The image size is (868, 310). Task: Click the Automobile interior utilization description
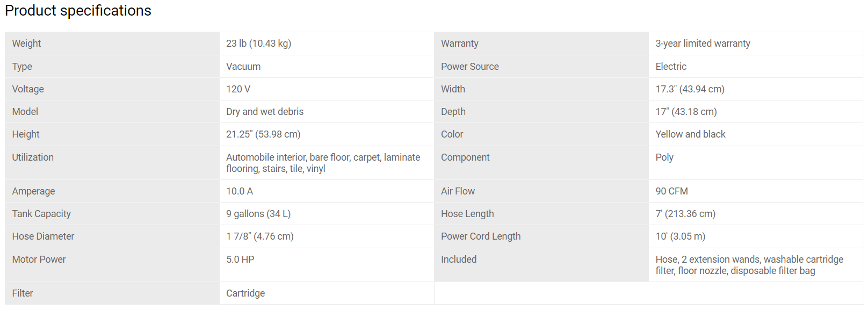coord(323,163)
